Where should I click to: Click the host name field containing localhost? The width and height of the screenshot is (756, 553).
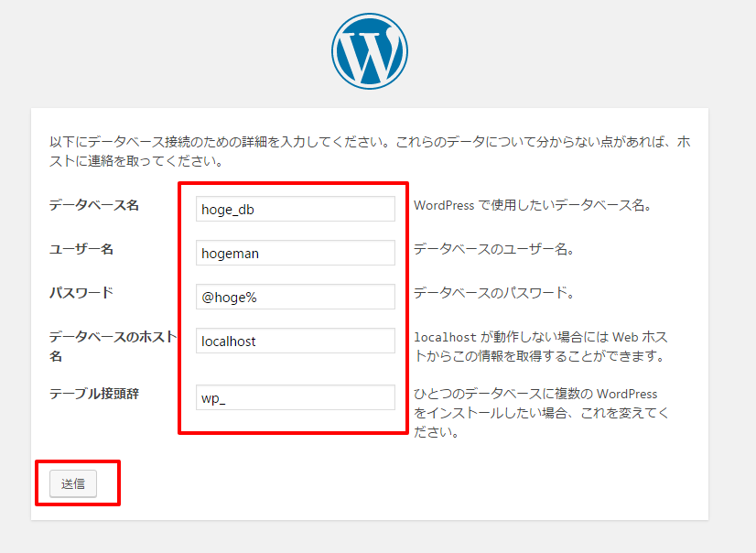295,341
